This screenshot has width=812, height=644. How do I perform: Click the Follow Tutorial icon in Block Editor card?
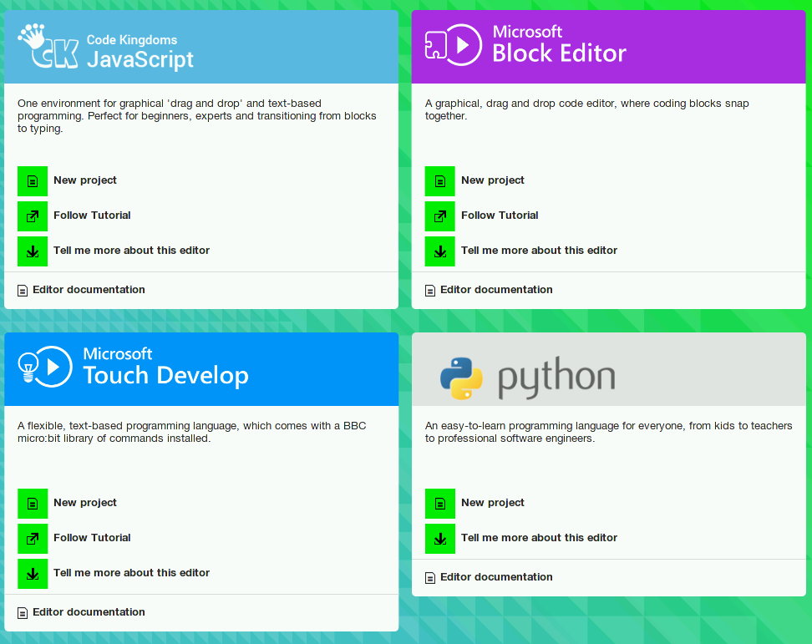point(440,216)
